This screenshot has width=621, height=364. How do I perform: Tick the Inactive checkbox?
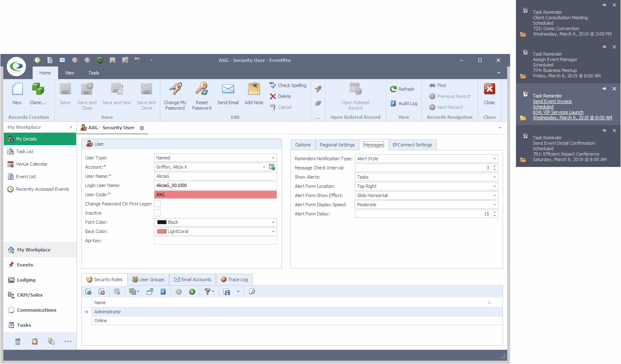coord(157,213)
